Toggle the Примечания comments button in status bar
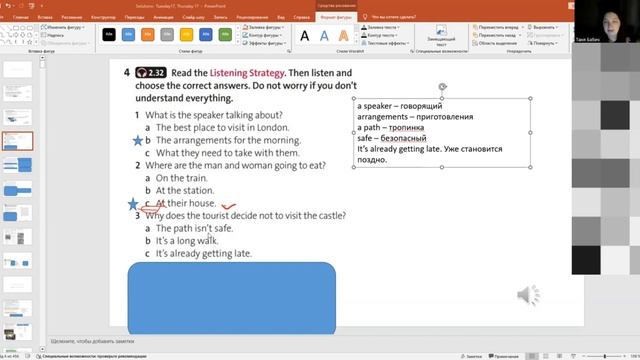The width and height of the screenshot is (640, 360). point(504,356)
